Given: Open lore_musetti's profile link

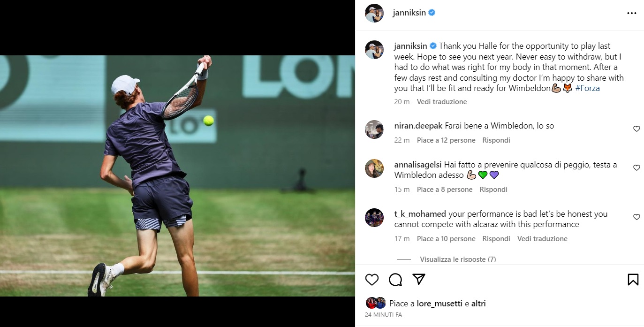Looking at the screenshot, I should [439, 304].
